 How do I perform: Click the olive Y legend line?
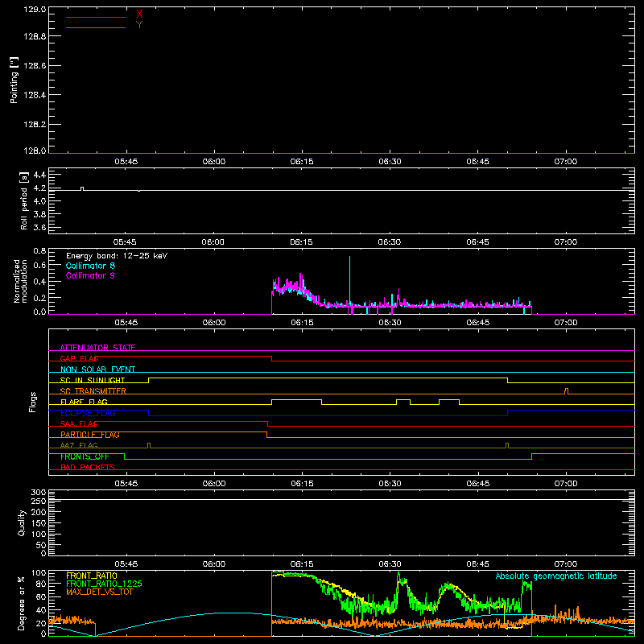tap(96, 27)
